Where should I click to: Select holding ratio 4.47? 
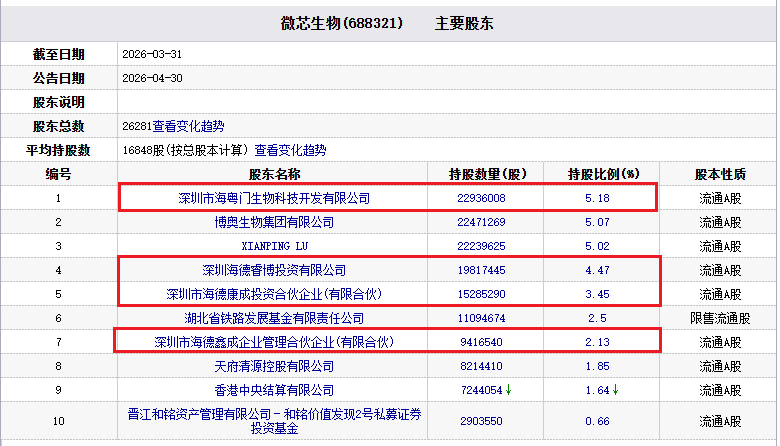click(597, 270)
